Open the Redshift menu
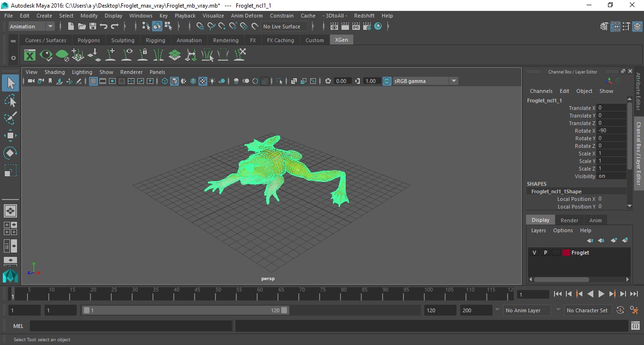Viewport: 644px width, 345px height. click(x=364, y=16)
